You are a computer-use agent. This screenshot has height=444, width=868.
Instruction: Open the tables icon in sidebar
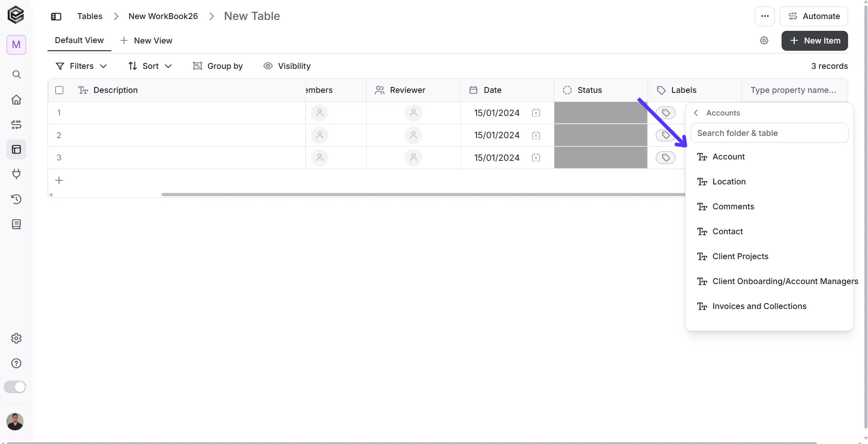(x=16, y=150)
